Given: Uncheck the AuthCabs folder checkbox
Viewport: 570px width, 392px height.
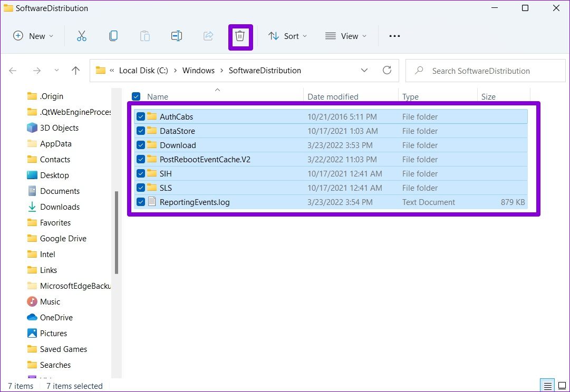Looking at the screenshot, I should click(x=141, y=116).
